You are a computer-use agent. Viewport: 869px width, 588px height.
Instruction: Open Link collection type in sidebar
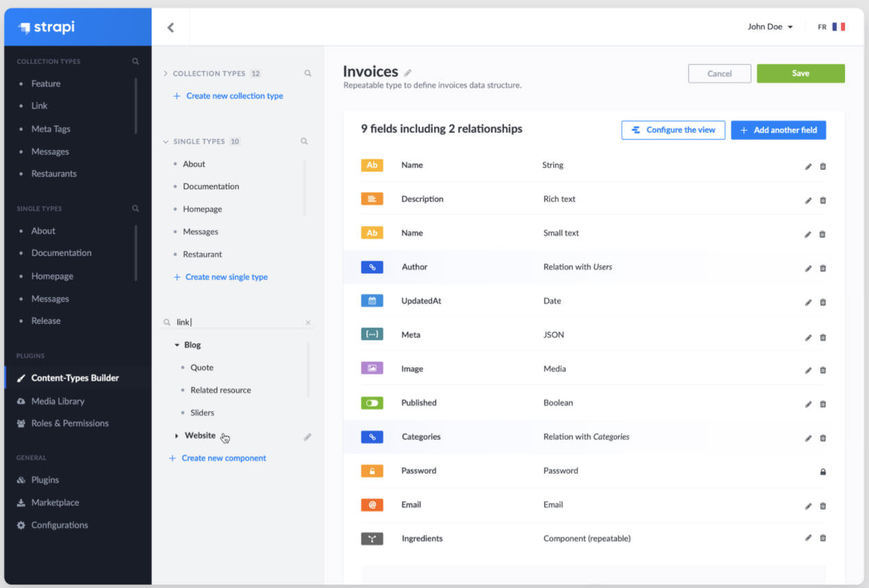(x=39, y=105)
